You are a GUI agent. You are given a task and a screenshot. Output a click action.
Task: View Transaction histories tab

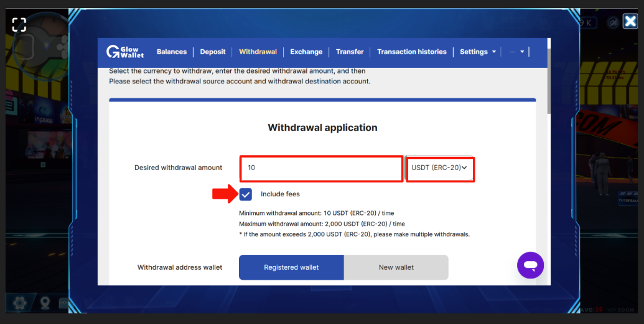(x=411, y=52)
